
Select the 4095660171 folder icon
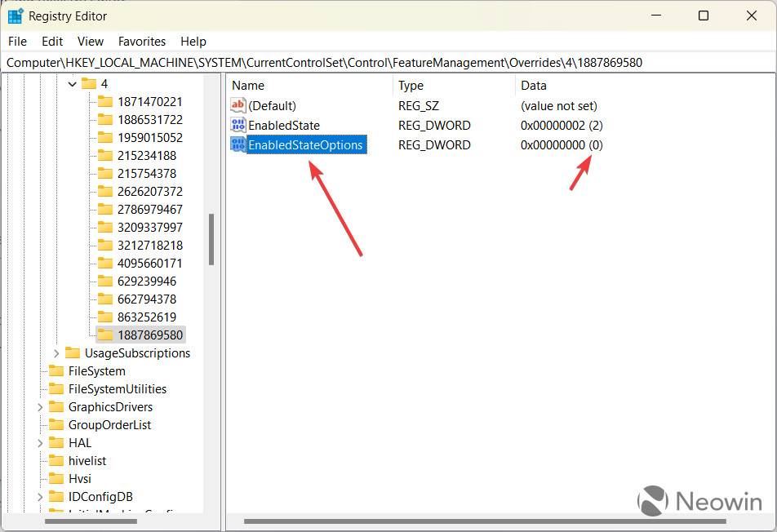pos(105,263)
